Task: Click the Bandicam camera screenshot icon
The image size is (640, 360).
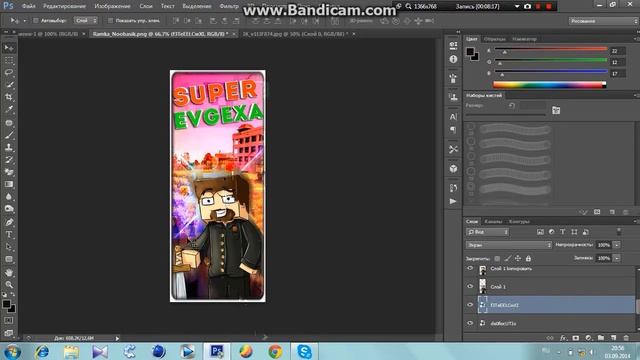Action: 527,7
